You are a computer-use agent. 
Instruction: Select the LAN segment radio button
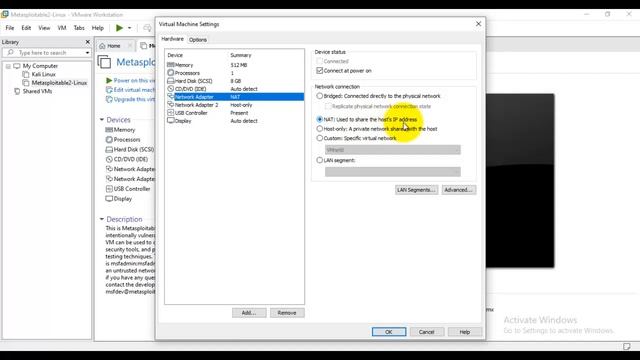(320, 160)
